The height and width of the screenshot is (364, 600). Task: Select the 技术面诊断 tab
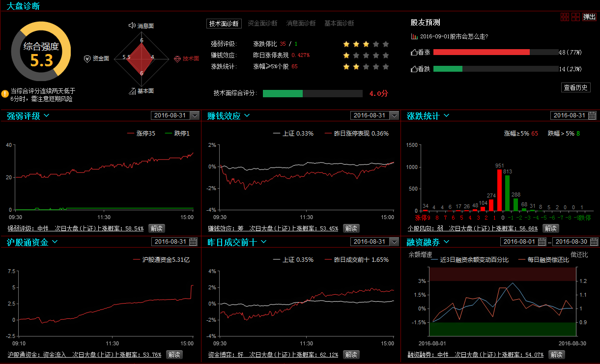224,23
